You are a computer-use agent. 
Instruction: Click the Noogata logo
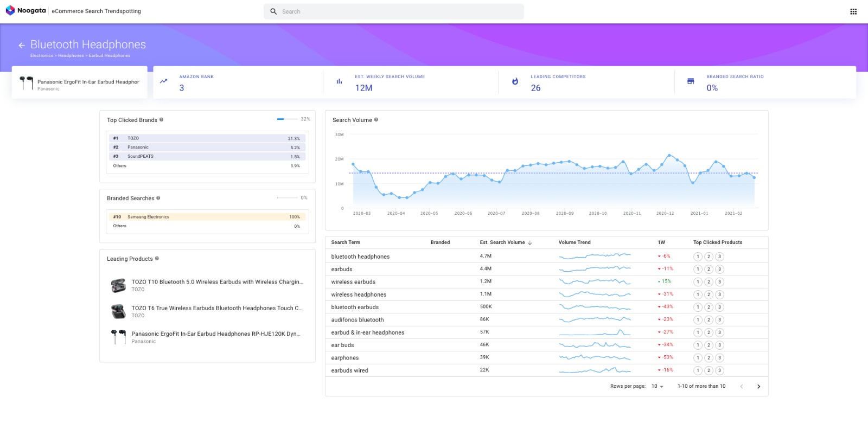pos(25,11)
